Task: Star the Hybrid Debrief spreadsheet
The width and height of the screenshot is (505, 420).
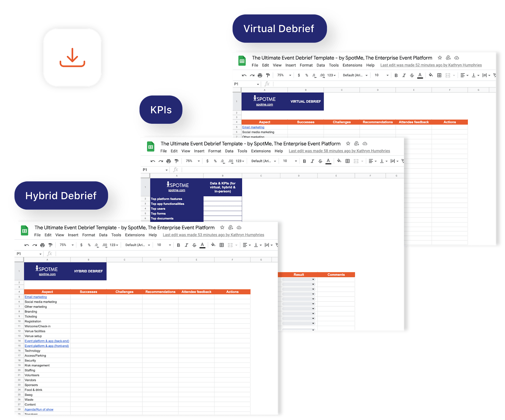Action: [222, 227]
